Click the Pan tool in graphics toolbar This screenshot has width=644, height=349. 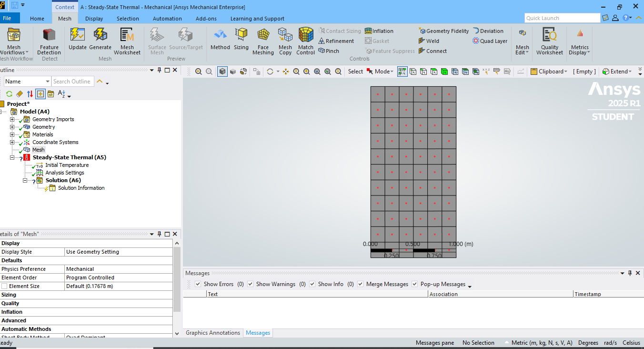(286, 72)
